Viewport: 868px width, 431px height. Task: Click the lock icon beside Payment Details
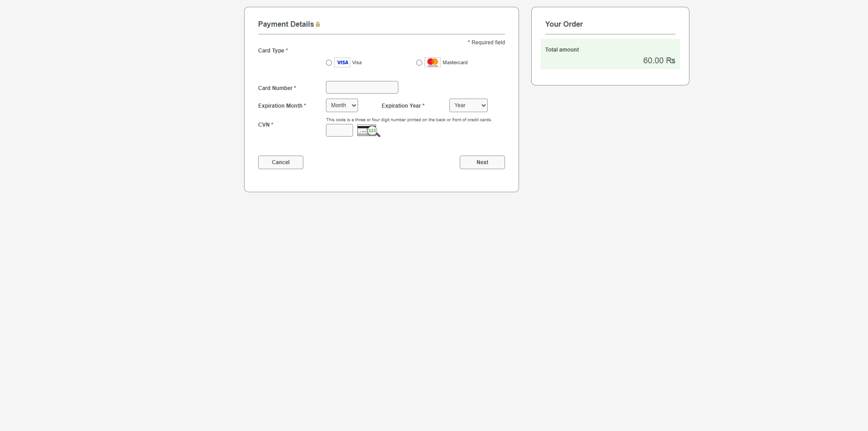click(x=318, y=24)
